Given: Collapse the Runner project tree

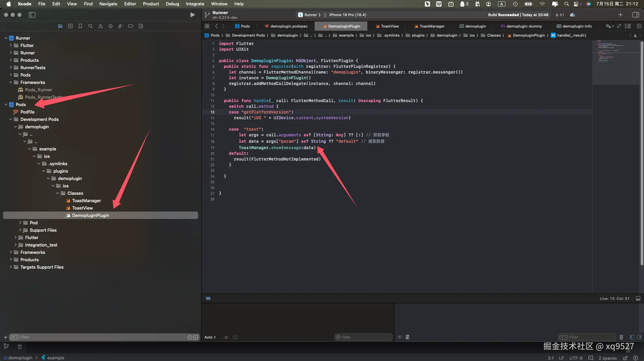Looking at the screenshot, I should point(6,38).
